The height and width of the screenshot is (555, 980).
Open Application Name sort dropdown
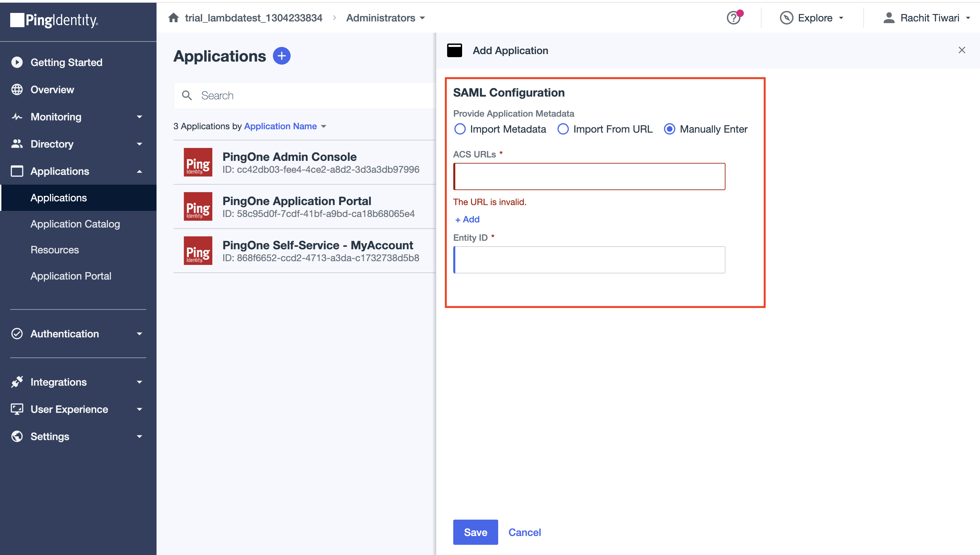(285, 126)
